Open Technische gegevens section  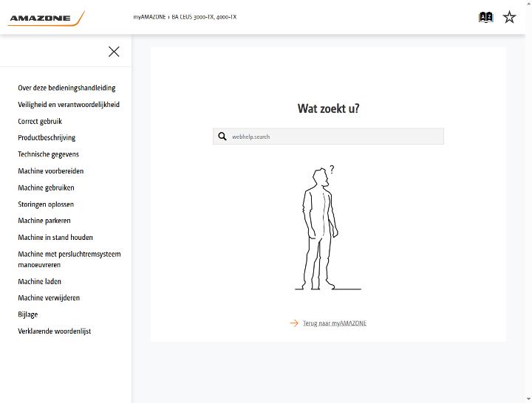click(x=48, y=154)
